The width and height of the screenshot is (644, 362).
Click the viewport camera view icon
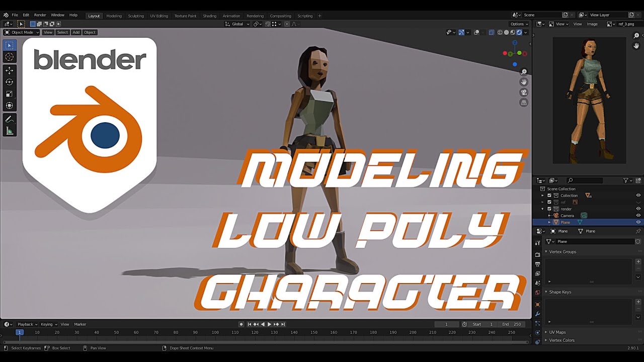point(524,93)
